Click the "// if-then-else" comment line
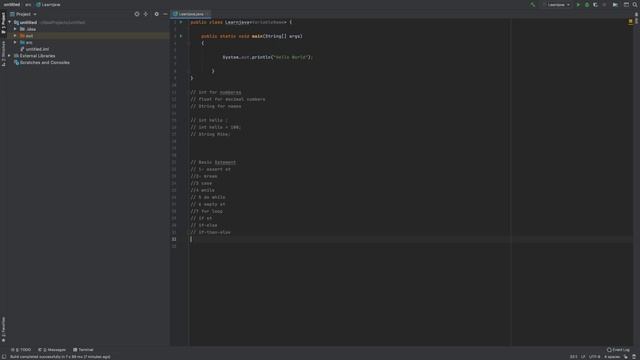Screen dimensions: 640x360 click(x=210, y=232)
